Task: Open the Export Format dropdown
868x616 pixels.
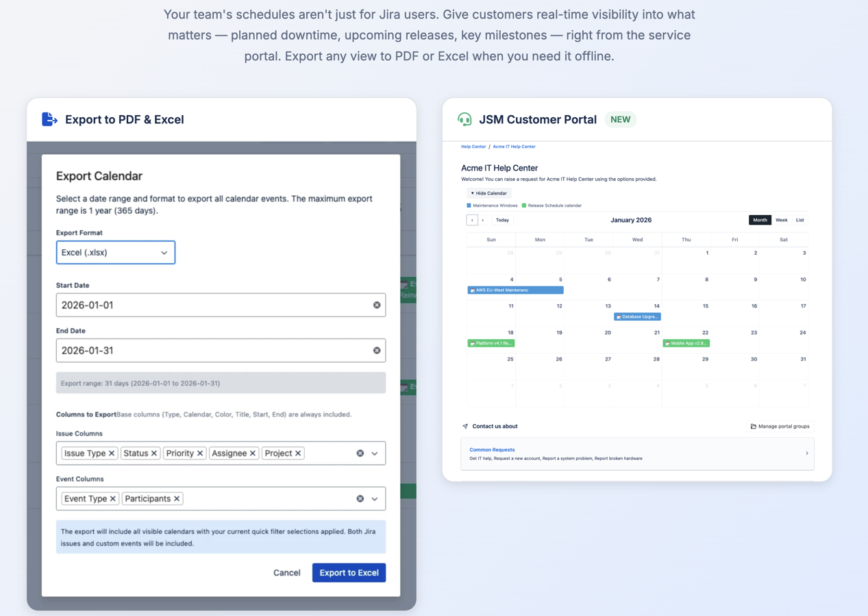Action: click(x=115, y=253)
